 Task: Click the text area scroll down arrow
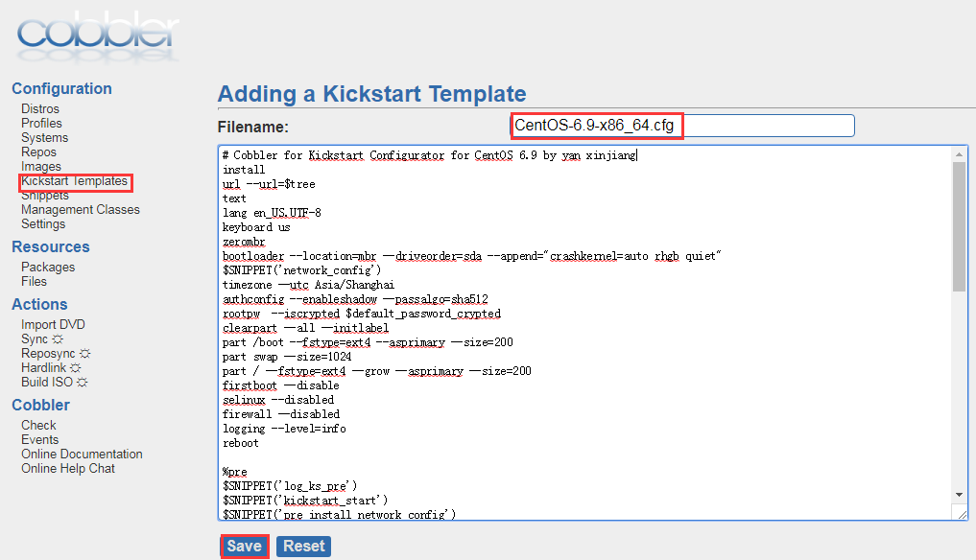pos(959,495)
